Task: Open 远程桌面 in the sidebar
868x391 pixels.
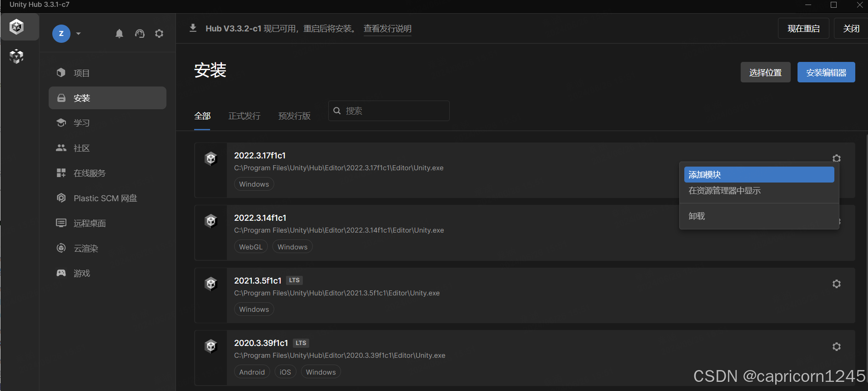Action: point(107,223)
